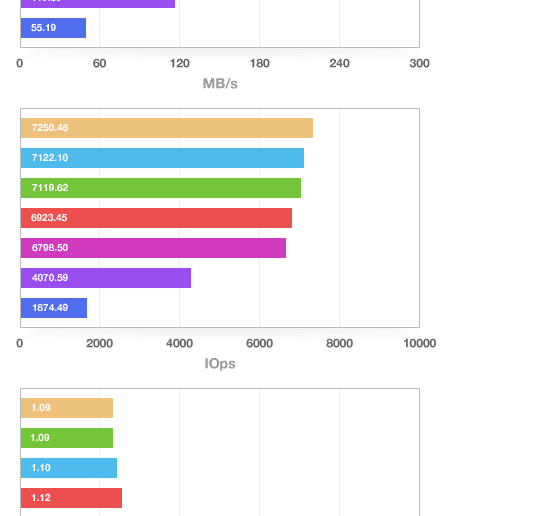The height and width of the screenshot is (516, 560).
Task: Click the 6000 axis tick label
Action: (259, 344)
